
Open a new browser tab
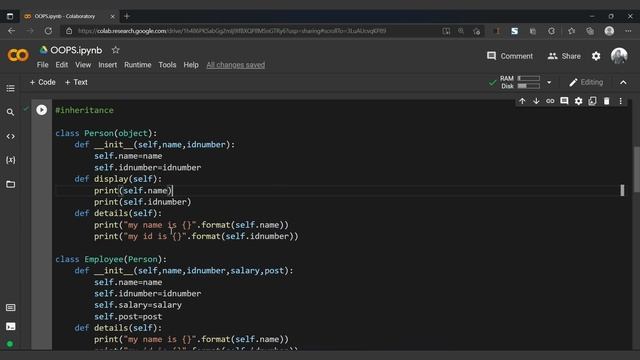point(127,16)
